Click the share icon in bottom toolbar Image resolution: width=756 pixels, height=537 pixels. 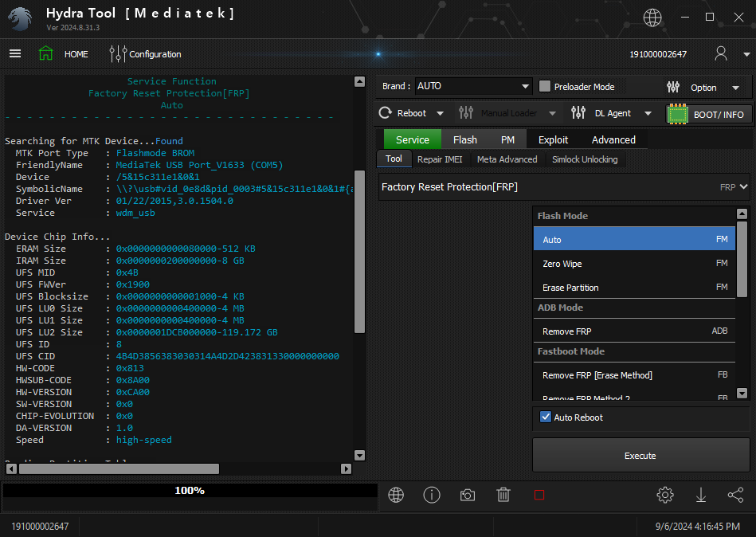pyautogui.click(x=736, y=495)
